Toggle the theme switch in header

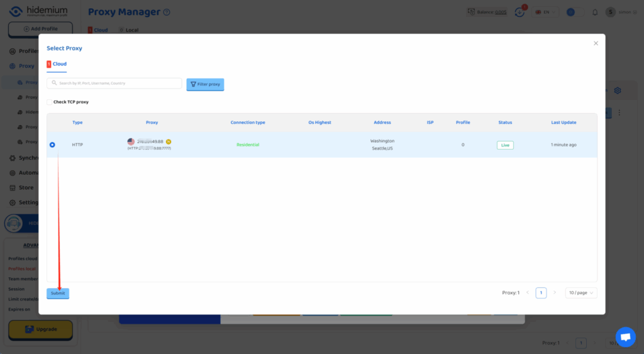pyautogui.click(x=575, y=13)
